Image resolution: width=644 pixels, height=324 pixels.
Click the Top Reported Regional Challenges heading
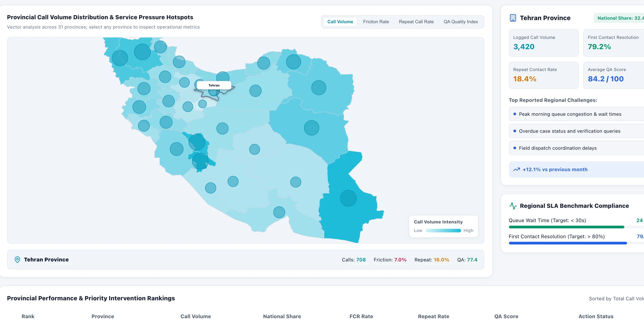553,100
